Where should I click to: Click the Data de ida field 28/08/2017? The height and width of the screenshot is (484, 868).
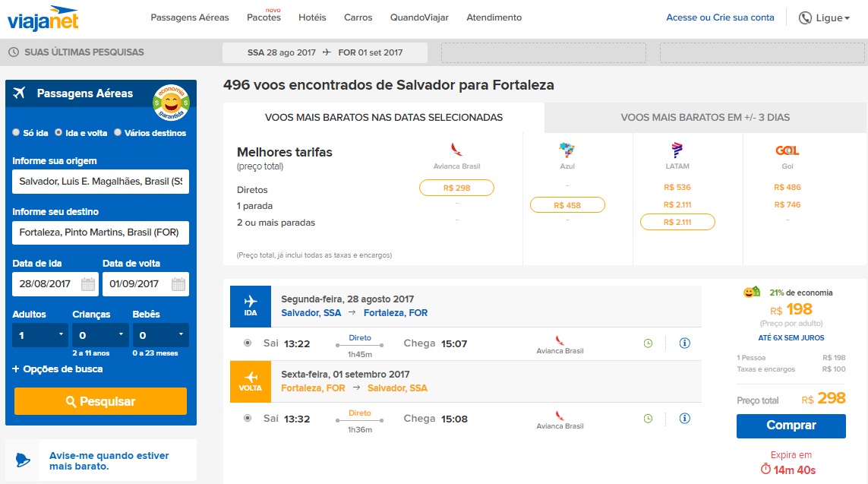coord(55,284)
